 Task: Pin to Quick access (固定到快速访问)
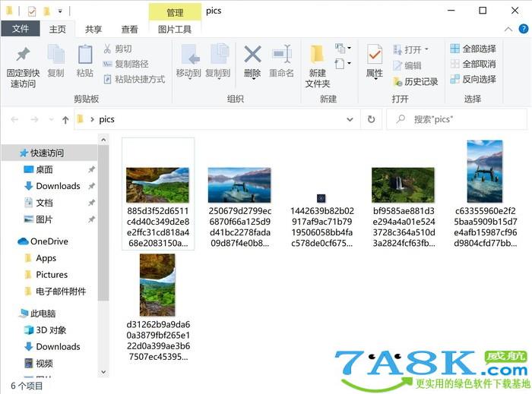coord(23,68)
